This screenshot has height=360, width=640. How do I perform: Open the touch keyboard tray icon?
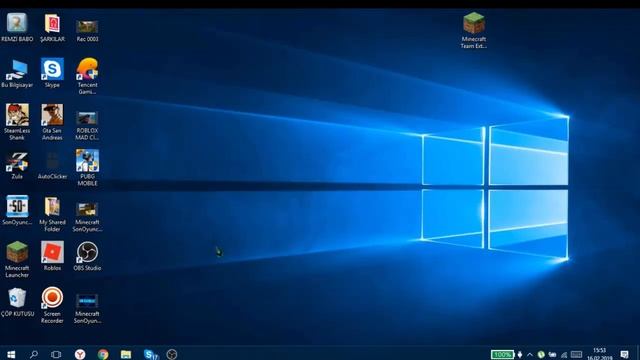coord(576,354)
